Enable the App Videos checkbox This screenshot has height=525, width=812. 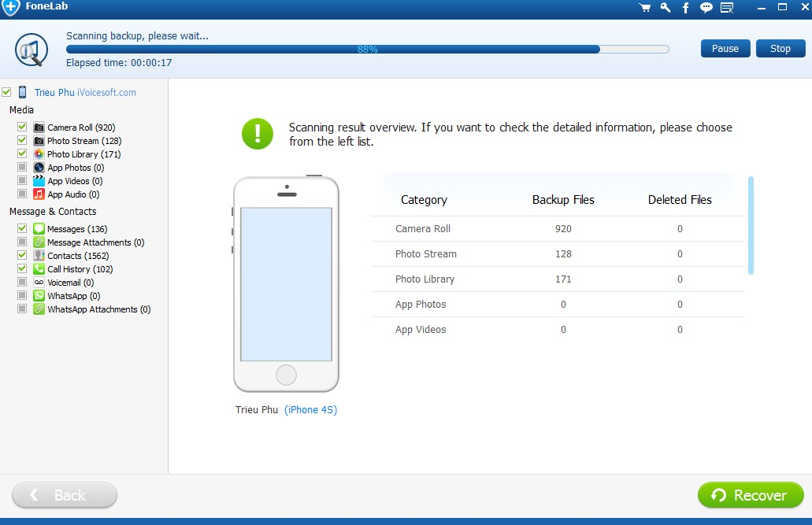(x=22, y=180)
